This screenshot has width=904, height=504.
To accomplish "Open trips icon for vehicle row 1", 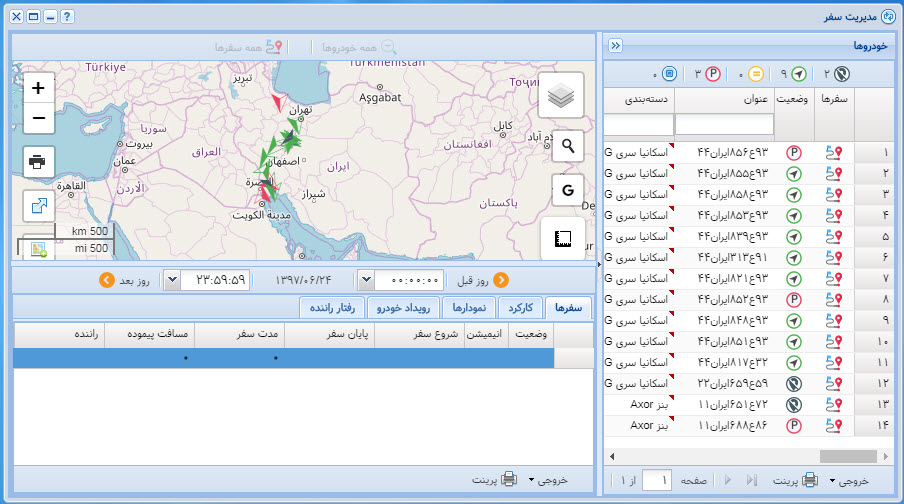I will [x=834, y=153].
